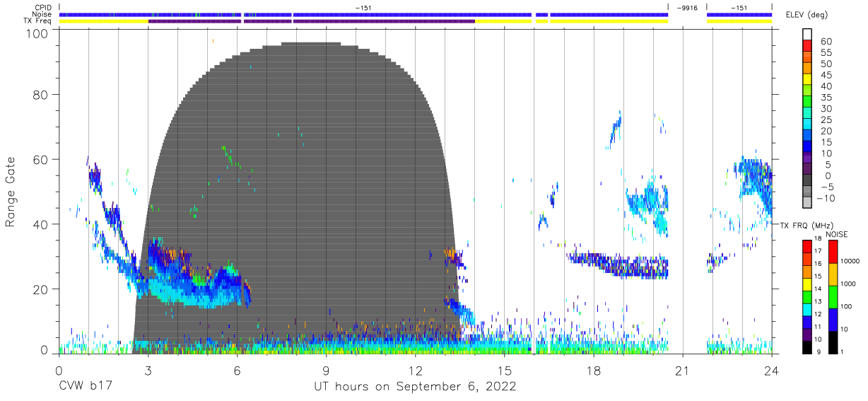Click the 40 range gate axis label
Image resolution: width=868 pixels, height=401 pixels.
tap(40, 224)
